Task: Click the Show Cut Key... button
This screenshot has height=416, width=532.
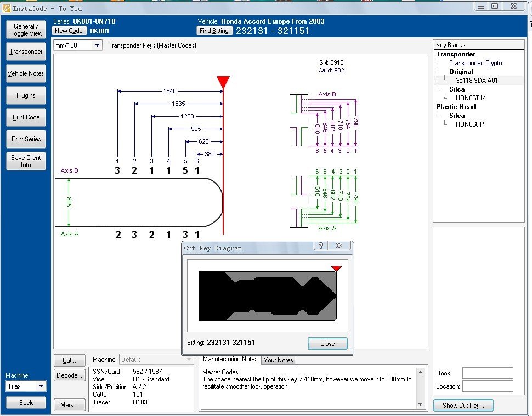Action: 463,406
